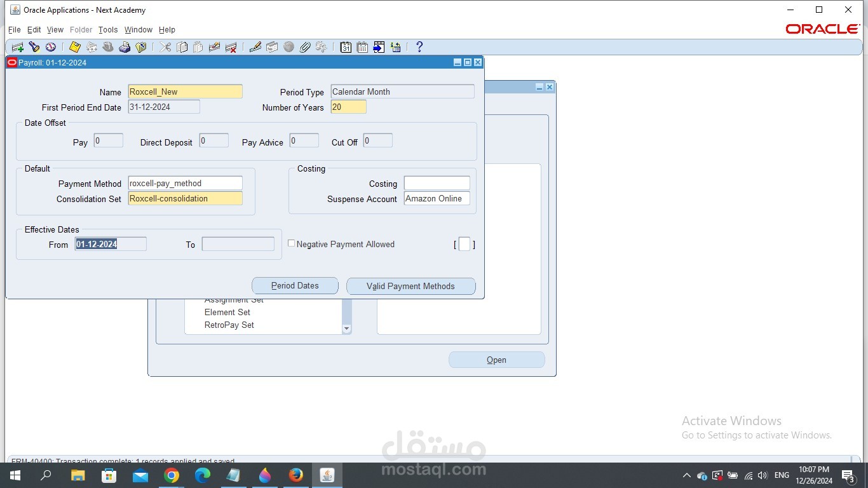The height and width of the screenshot is (488, 868).
Task: Click the Pay date offset field
Action: click(109, 140)
